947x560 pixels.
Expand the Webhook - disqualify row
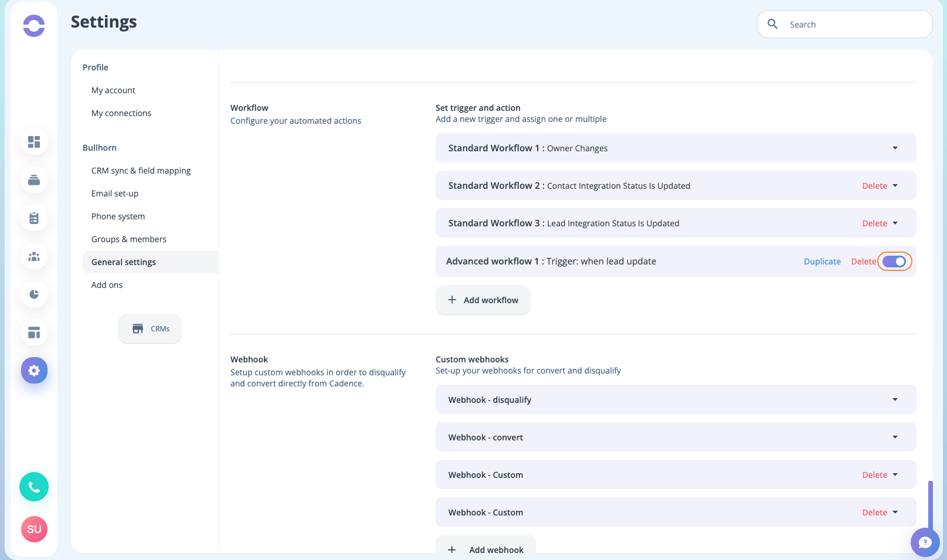[x=676, y=400]
